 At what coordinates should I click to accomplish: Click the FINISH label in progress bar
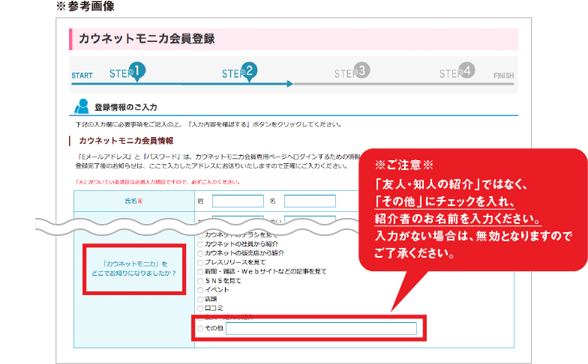coord(504,76)
